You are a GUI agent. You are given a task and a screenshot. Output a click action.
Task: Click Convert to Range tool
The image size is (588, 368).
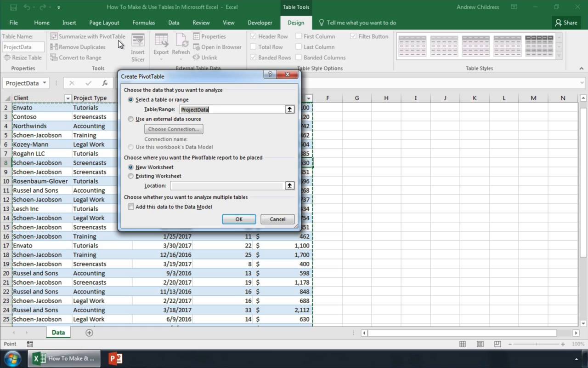pos(76,57)
